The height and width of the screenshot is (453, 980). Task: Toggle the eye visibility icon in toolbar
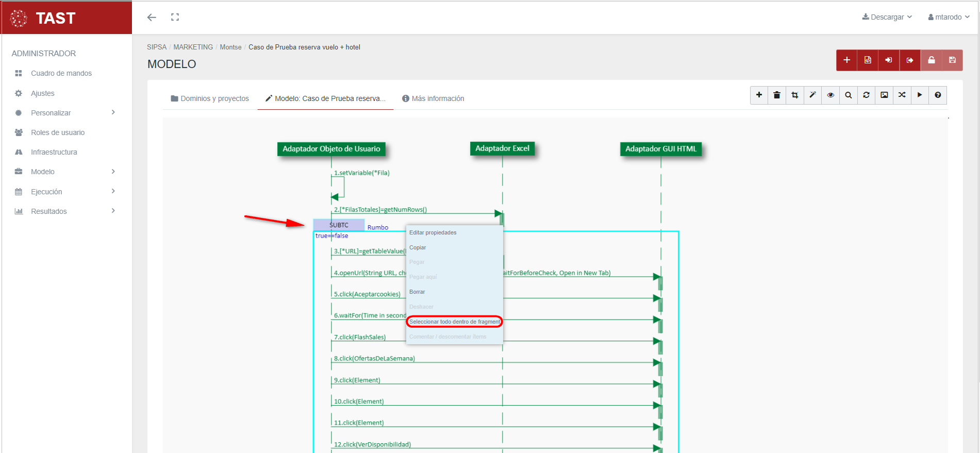[830, 95]
